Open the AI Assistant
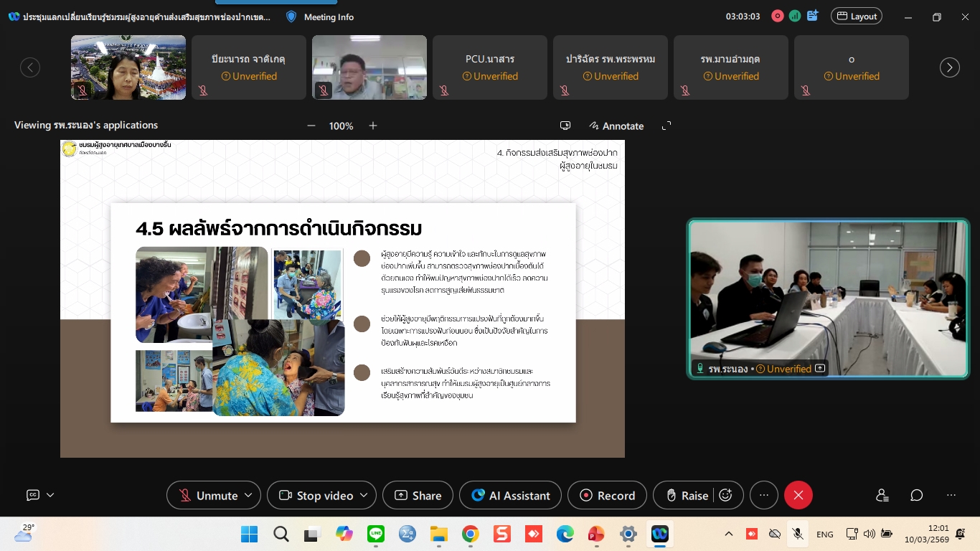 pyautogui.click(x=510, y=495)
